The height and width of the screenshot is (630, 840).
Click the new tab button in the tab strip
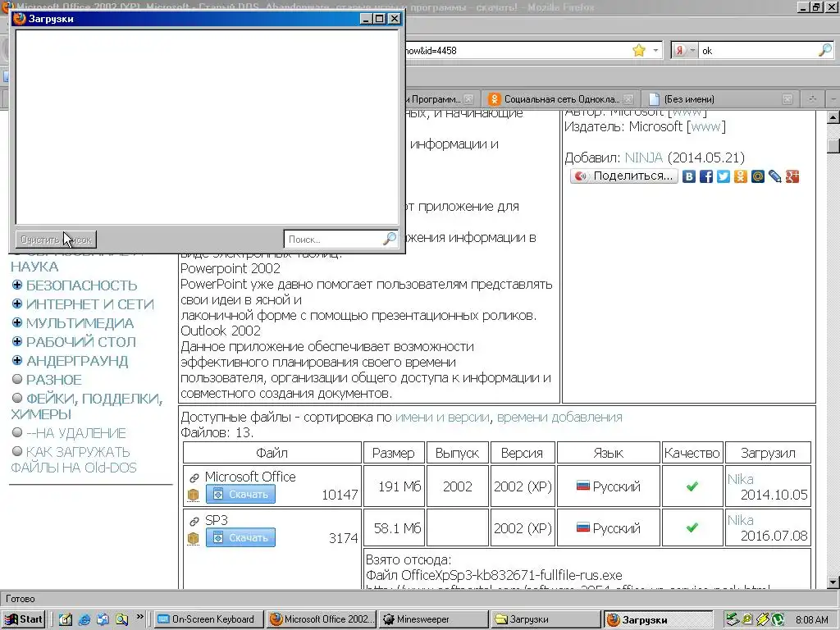pyautogui.click(x=812, y=99)
